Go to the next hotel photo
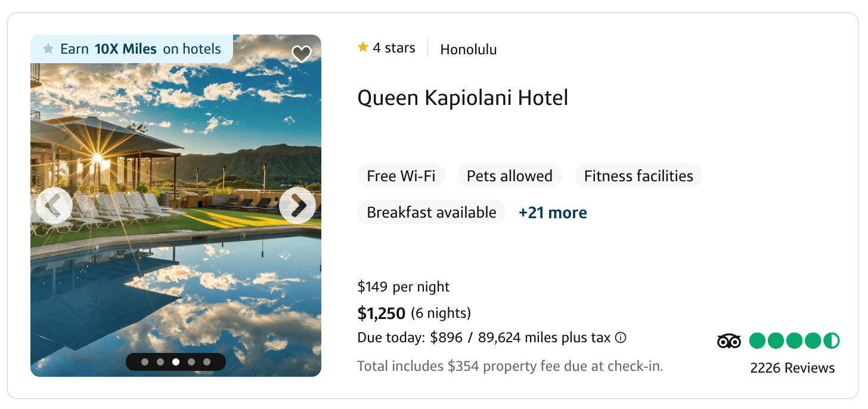The width and height of the screenshot is (868, 409). click(297, 206)
